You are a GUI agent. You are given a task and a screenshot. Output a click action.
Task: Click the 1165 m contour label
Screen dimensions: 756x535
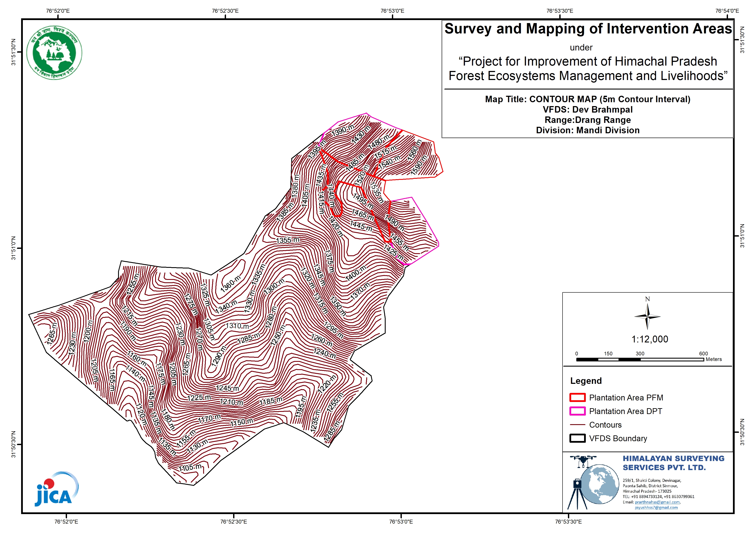pos(112,380)
